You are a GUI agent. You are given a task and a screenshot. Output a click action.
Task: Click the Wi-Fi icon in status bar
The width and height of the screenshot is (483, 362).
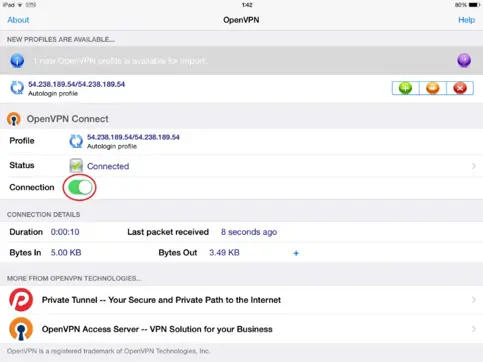click(20, 5)
